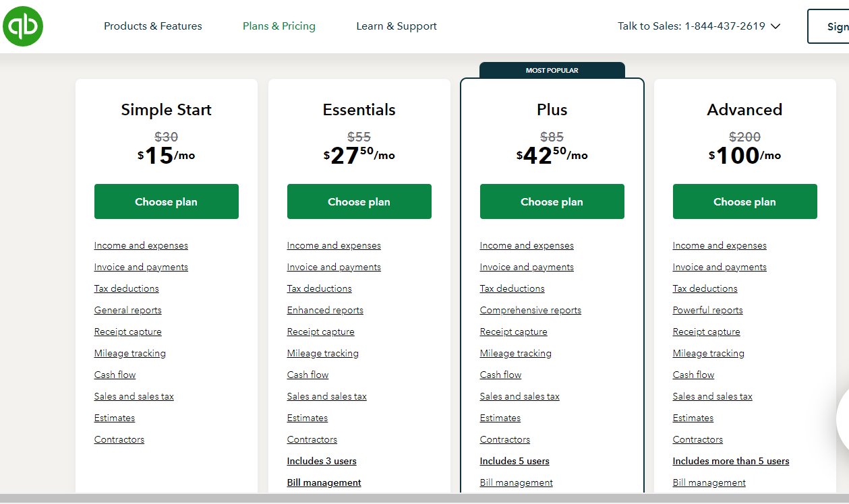Image resolution: width=849 pixels, height=504 pixels.
Task: Choose the Essentials plan
Action: tap(359, 201)
